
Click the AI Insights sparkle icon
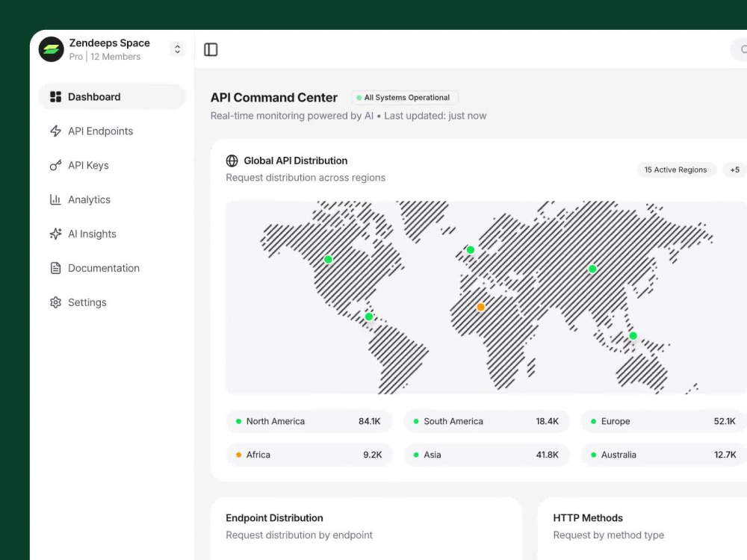point(56,234)
